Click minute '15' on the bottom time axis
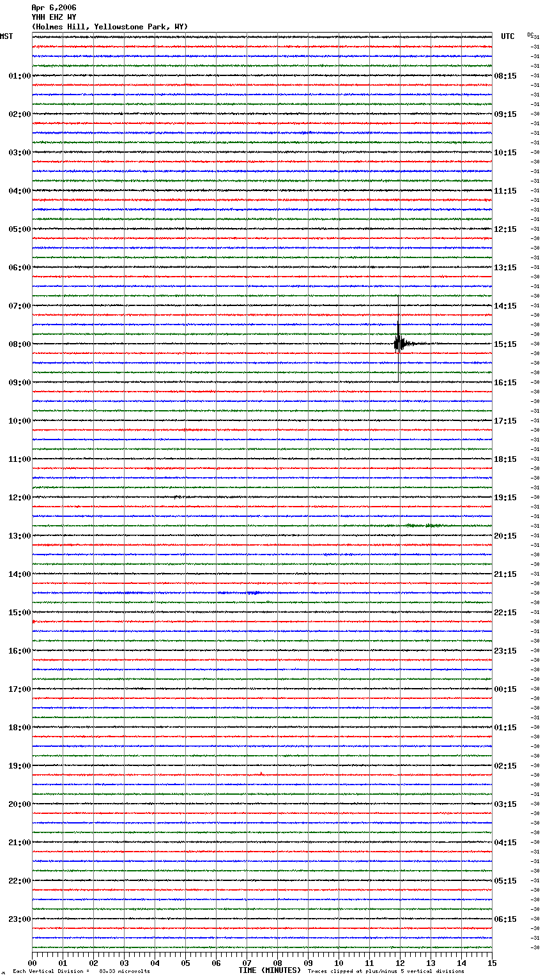Viewport: 543px width, 980px height. (x=492, y=963)
